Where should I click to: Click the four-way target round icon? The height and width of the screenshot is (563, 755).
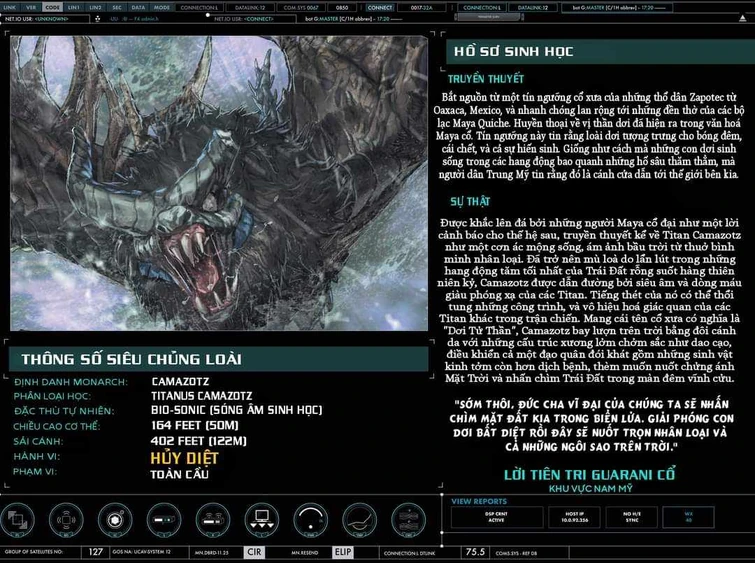pos(66,520)
